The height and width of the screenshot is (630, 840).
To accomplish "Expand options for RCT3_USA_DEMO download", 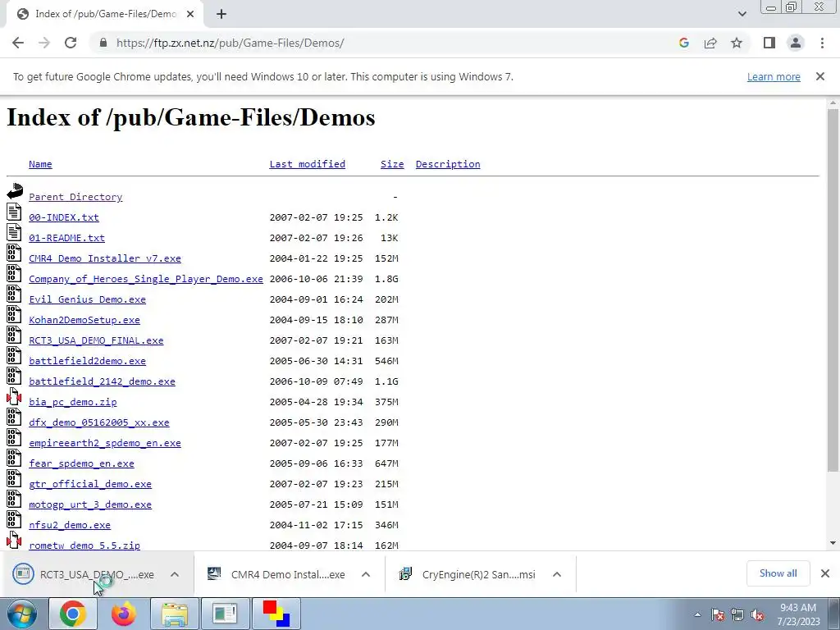I will click(x=175, y=574).
